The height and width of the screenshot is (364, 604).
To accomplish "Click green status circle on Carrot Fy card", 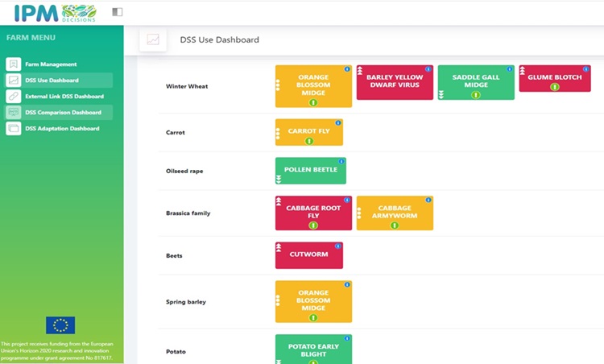I will click(x=309, y=141).
